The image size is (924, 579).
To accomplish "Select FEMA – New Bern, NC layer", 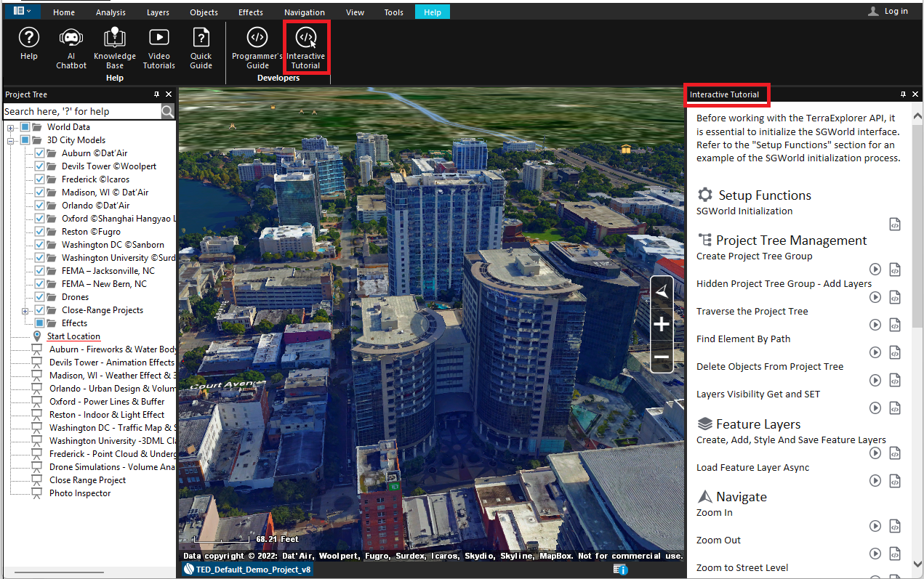I will (104, 284).
